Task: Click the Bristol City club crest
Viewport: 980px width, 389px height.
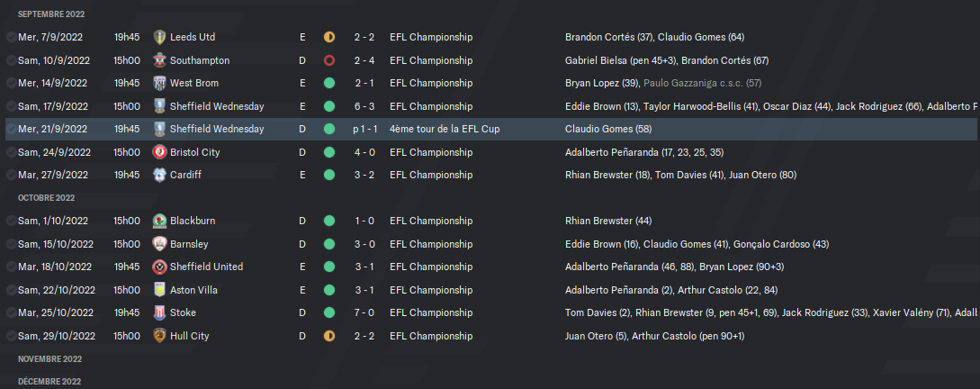Action: pyautogui.click(x=160, y=152)
